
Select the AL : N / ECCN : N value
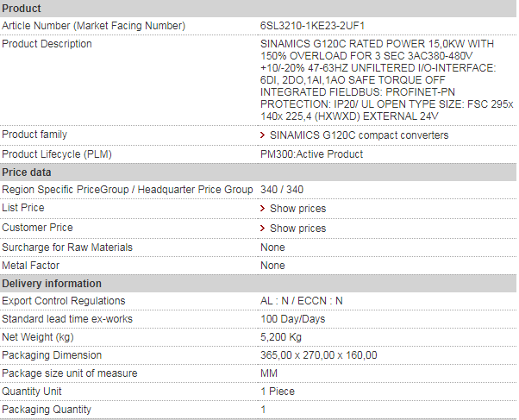[x=302, y=301]
